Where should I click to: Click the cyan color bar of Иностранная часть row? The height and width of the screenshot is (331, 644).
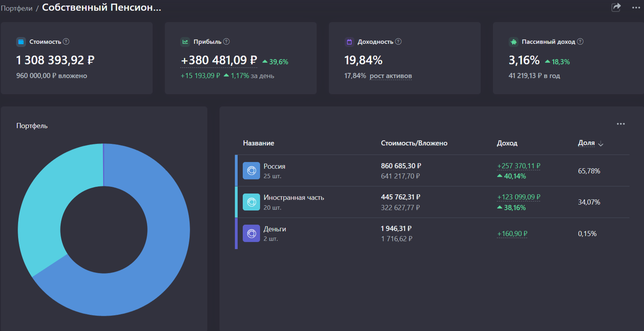click(x=236, y=202)
